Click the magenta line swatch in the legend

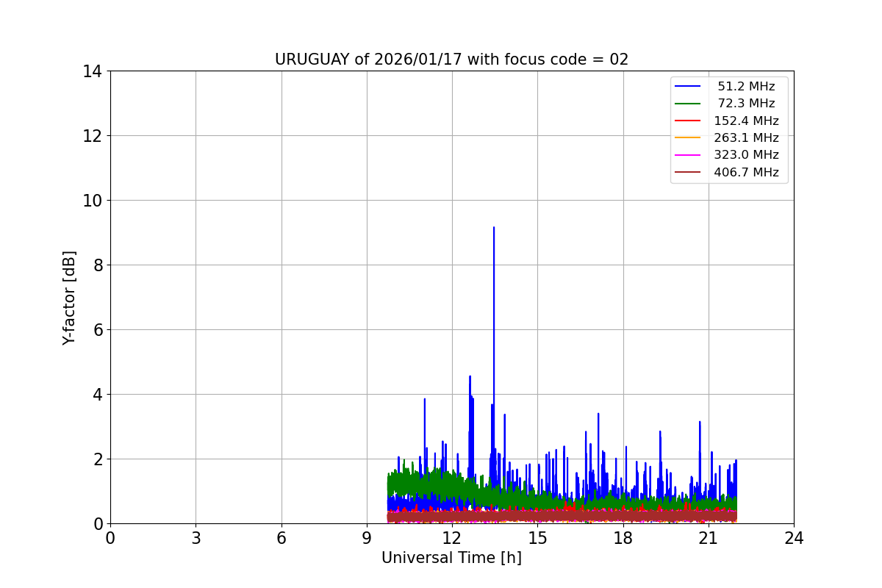click(688, 155)
